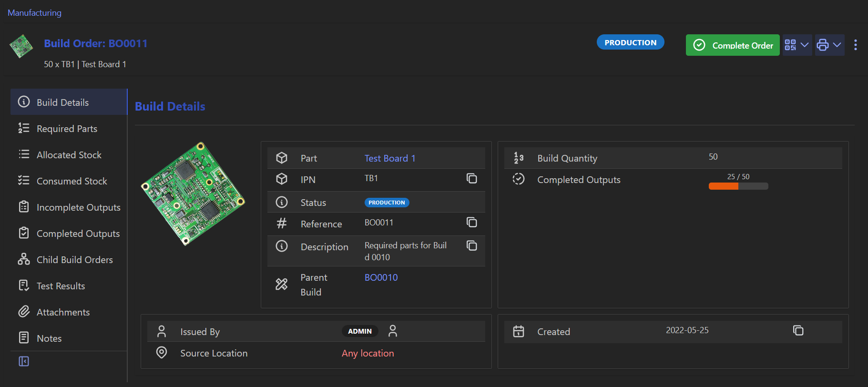Expand the print actions dropdown
Screen dimensions: 868x387
click(x=829, y=45)
